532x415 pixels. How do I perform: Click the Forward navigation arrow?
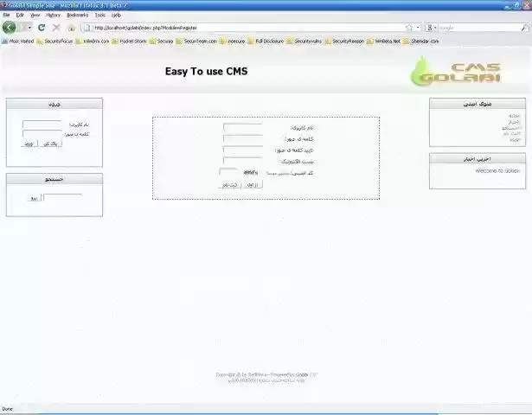pos(22,28)
